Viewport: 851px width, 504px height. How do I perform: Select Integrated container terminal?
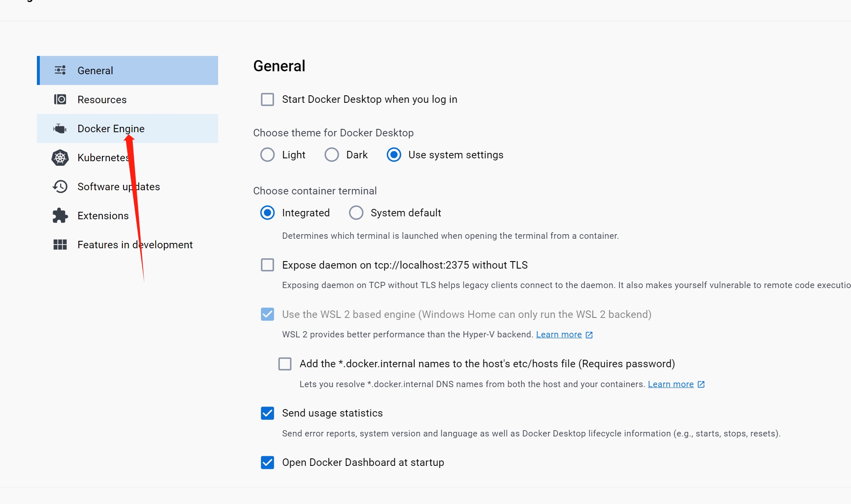pos(267,213)
